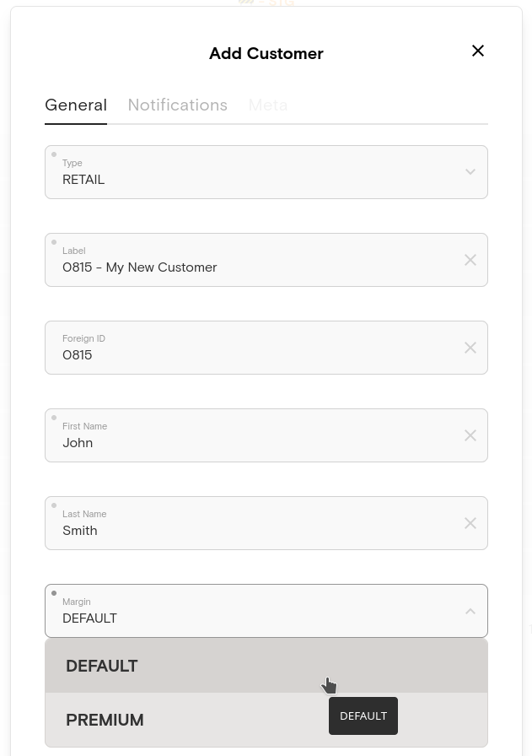Image resolution: width=532 pixels, height=756 pixels.
Task: Expand the Type dropdown chevron
Action: pos(470,172)
